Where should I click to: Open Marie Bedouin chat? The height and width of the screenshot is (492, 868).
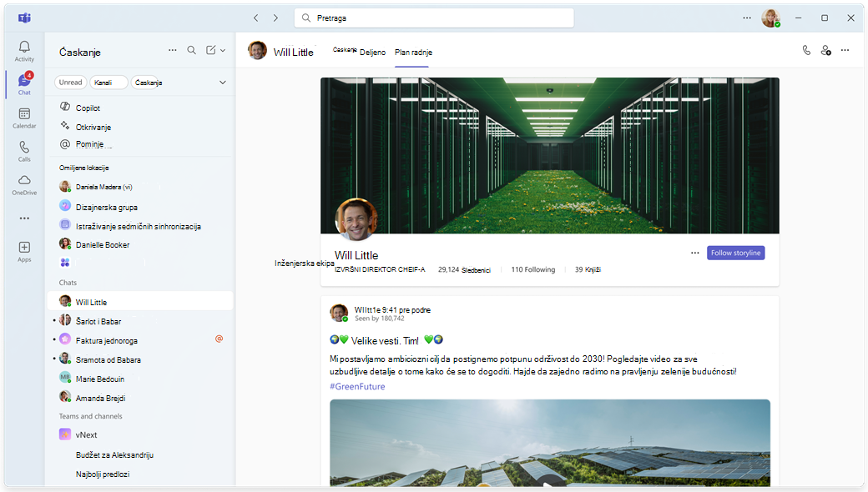(x=140, y=379)
